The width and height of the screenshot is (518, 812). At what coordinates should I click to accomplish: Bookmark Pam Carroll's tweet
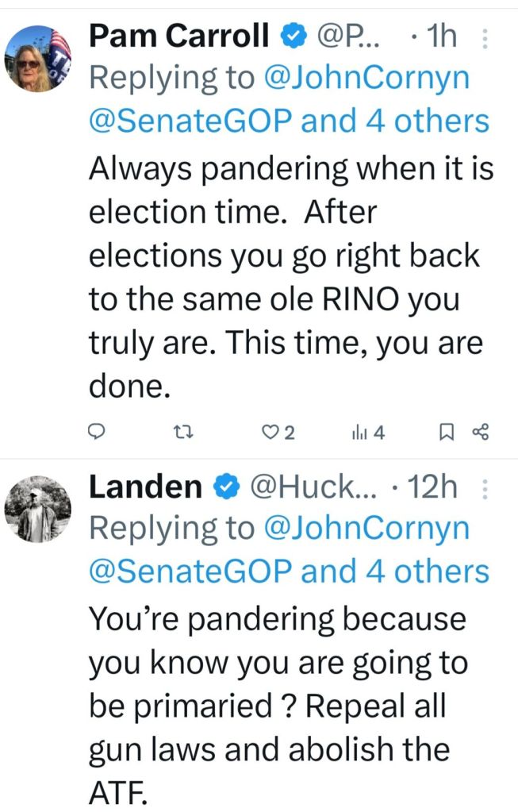(447, 433)
